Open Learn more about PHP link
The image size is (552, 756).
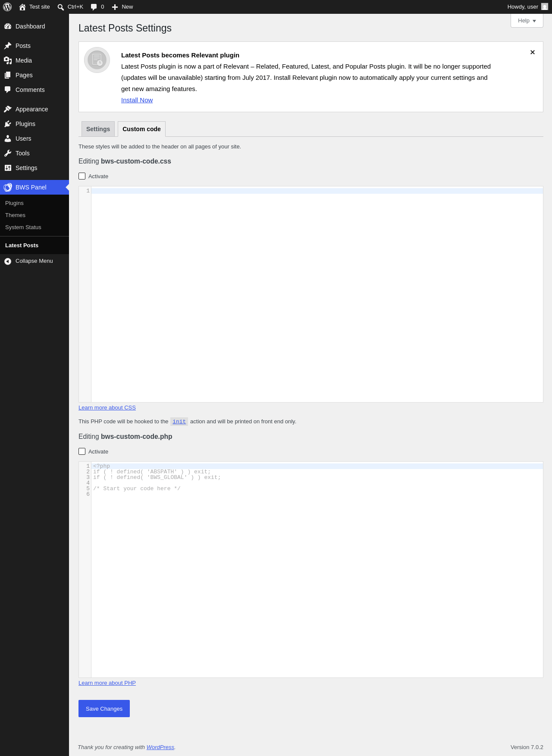[x=107, y=683]
